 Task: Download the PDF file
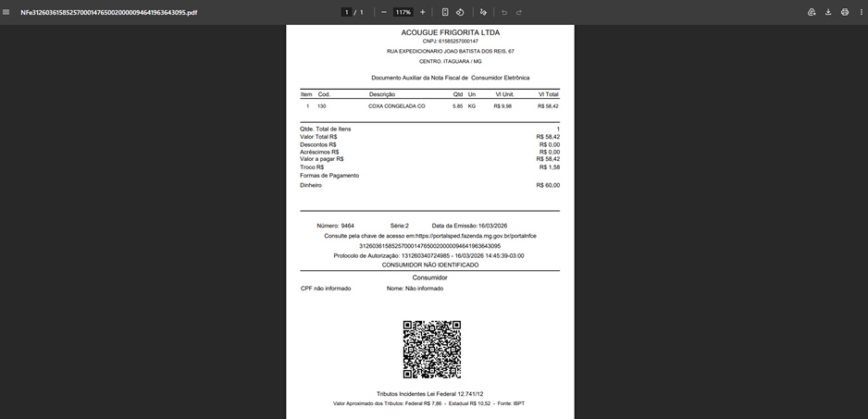coord(828,12)
